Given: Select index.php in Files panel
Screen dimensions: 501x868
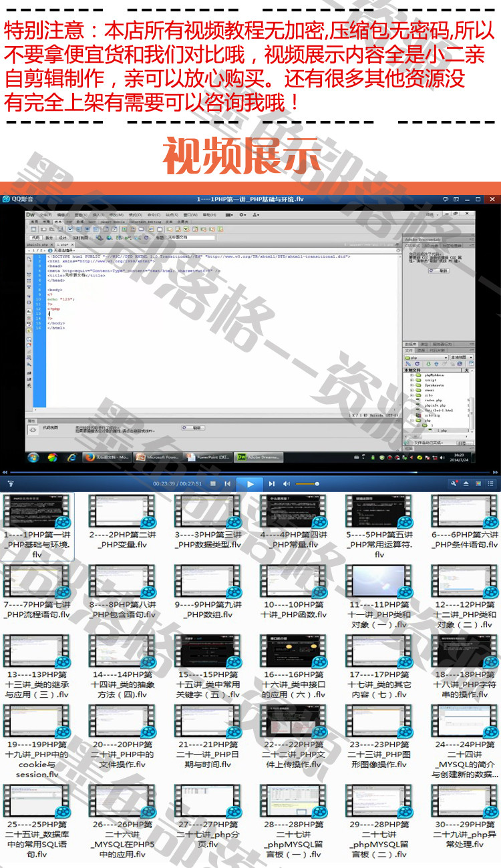Looking at the screenshot, I should pos(433,401).
